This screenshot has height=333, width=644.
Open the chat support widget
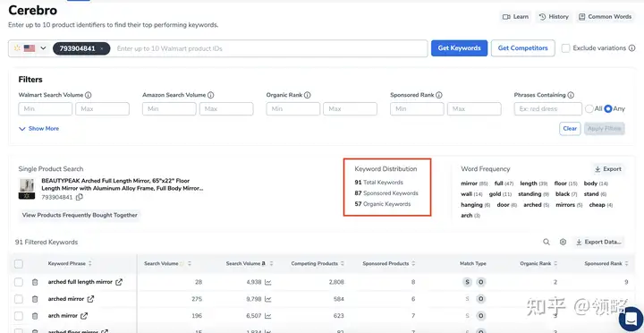(x=631, y=319)
